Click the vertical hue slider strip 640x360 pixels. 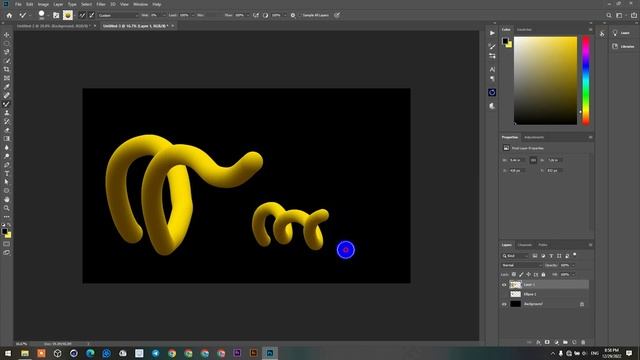[585, 80]
